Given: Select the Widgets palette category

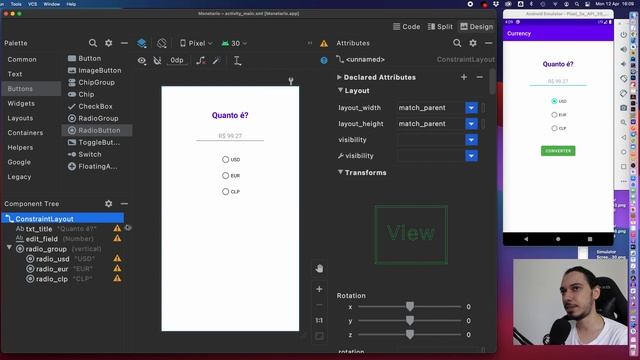Looking at the screenshot, I should [21, 103].
